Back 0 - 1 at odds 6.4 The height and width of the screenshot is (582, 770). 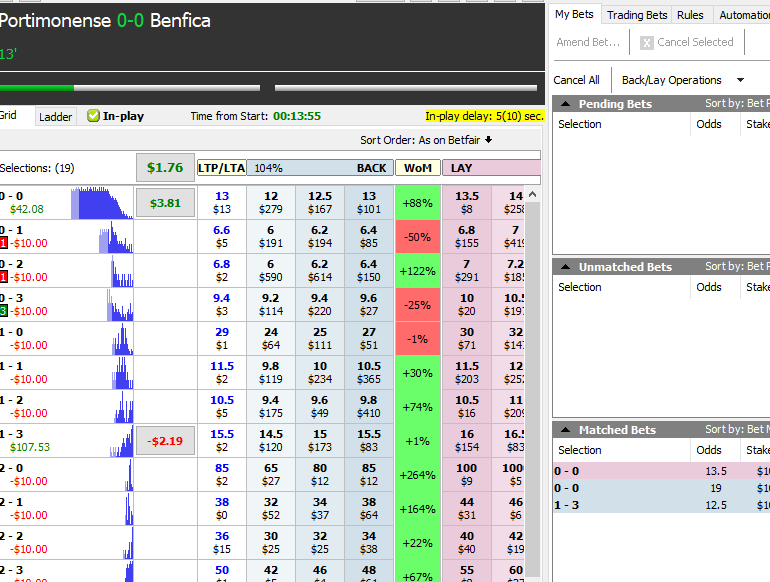tap(369, 237)
